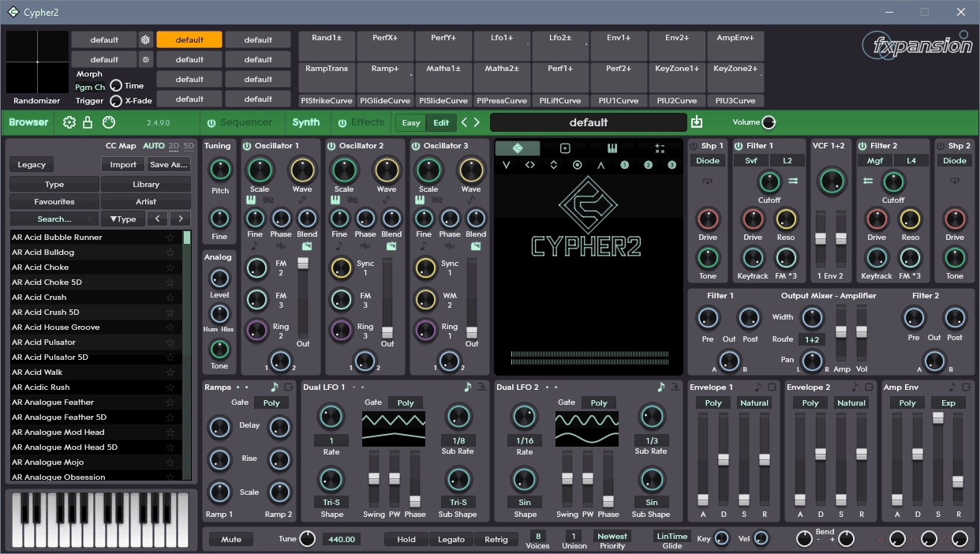Viewport: 980px width, 554px height.
Task: Enable the Sequencer power button
Action: 211,122
